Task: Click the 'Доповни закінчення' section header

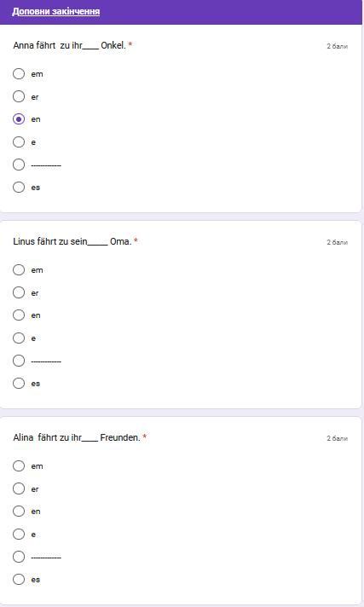Action: click(x=55, y=11)
